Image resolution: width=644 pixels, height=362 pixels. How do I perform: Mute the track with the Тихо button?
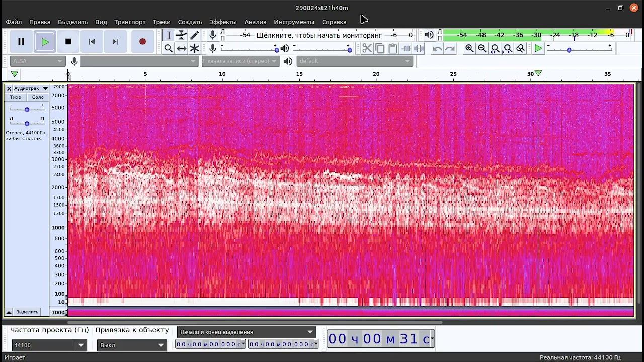pos(16,97)
